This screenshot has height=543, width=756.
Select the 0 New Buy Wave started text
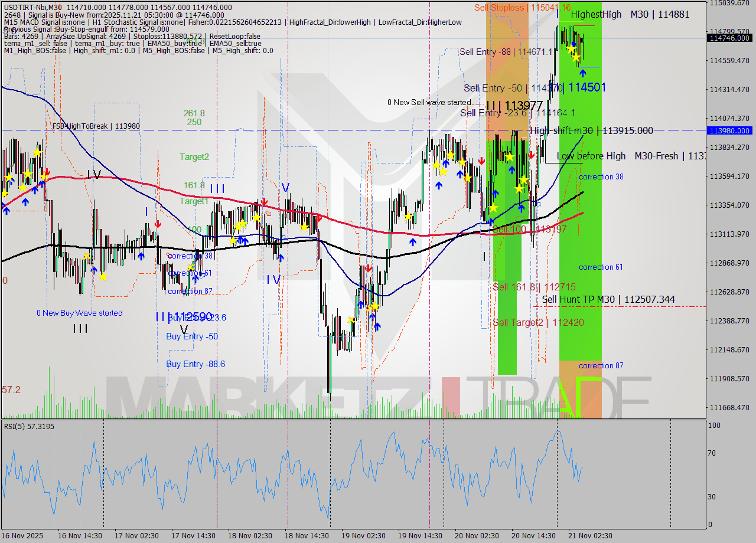(81, 313)
